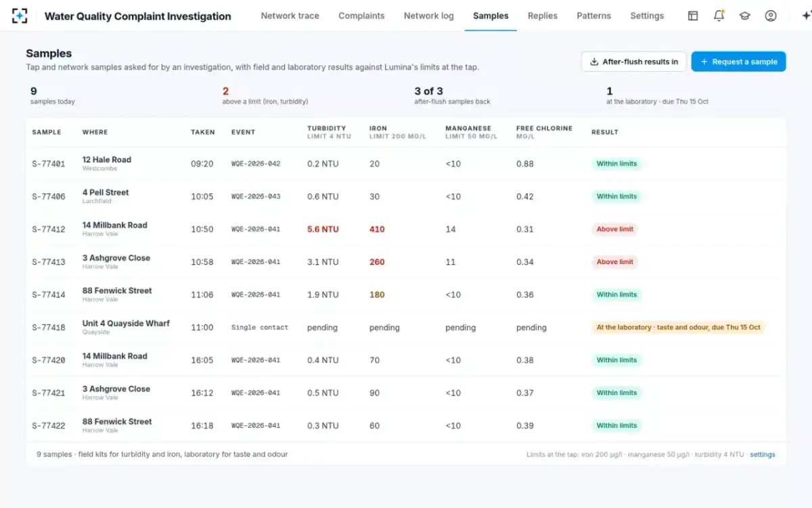Image resolution: width=812 pixels, height=508 pixels.
Task: Select sample ID S-77406
Action: click(49, 196)
